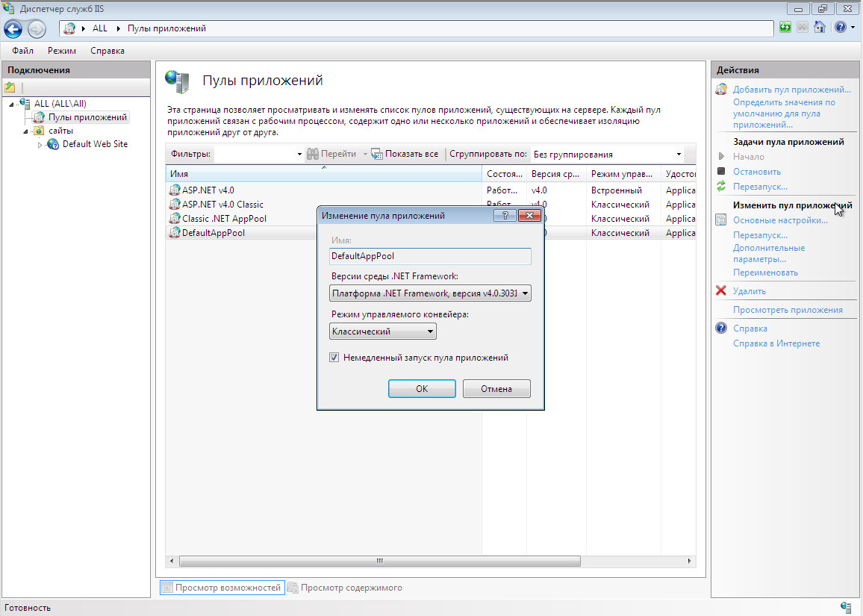Click the Classic .NET AppPool icon
Image resolution: width=863 pixels, height=616 pixels.
coord(175,219)
